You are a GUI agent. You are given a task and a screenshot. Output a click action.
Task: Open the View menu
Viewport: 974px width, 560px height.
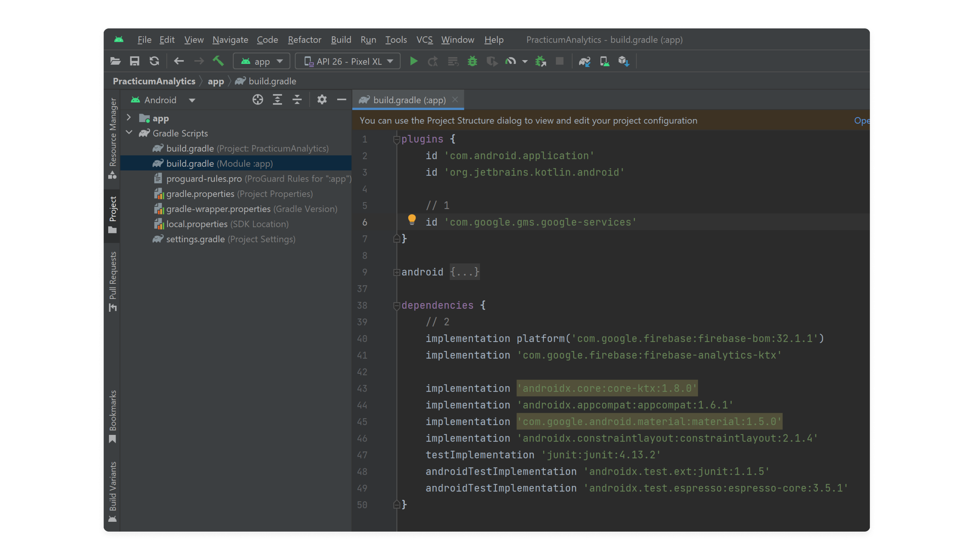click(x=194, y=40)
